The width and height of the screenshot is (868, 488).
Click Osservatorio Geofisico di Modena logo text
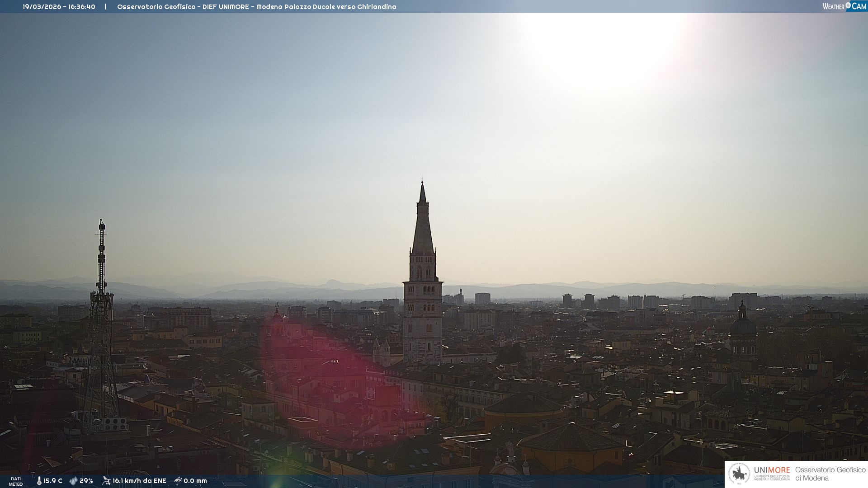pyautogui.click(x=830, y=474)
